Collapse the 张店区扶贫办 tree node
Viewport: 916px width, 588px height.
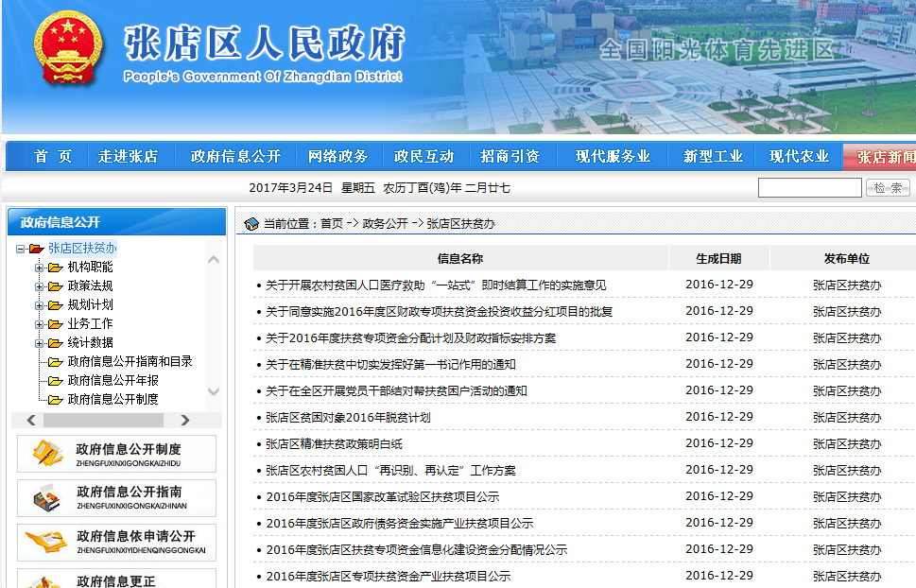(20, 249)
